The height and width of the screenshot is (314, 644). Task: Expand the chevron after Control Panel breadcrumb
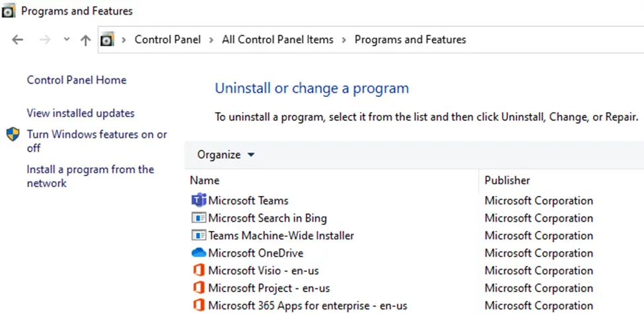[x=211, y=40]
